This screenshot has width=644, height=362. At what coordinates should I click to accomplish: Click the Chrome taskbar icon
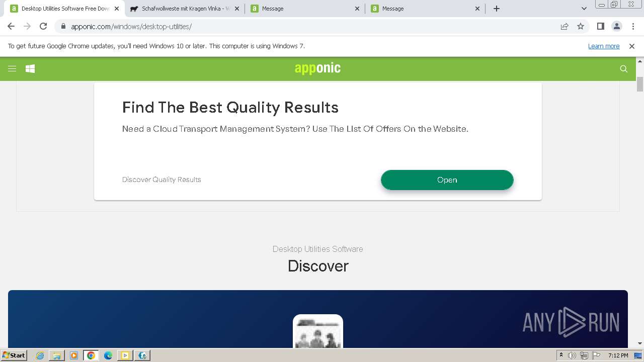tap(91, 355)
